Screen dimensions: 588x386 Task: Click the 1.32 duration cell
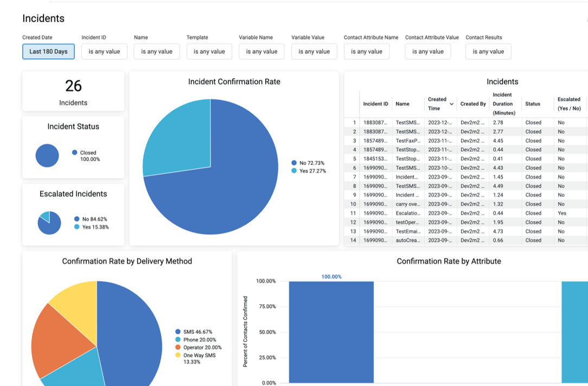[x=498, y=204]
